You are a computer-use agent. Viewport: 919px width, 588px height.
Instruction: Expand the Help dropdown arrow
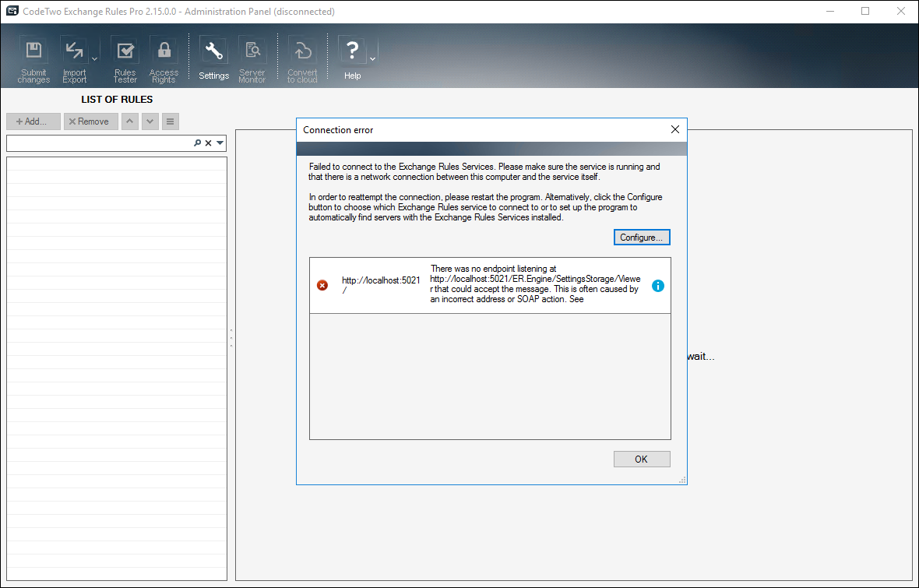(x=373, y=58)
